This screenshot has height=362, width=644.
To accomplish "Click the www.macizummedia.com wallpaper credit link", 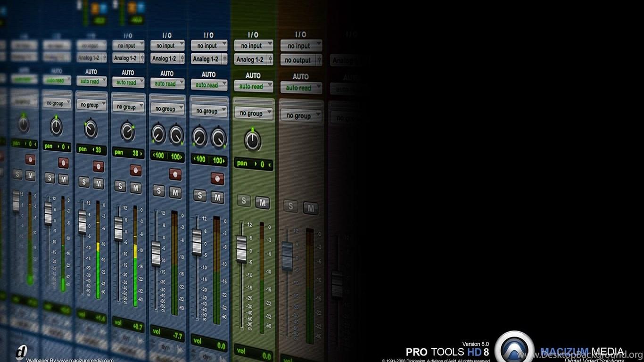I will pos(77,359).
